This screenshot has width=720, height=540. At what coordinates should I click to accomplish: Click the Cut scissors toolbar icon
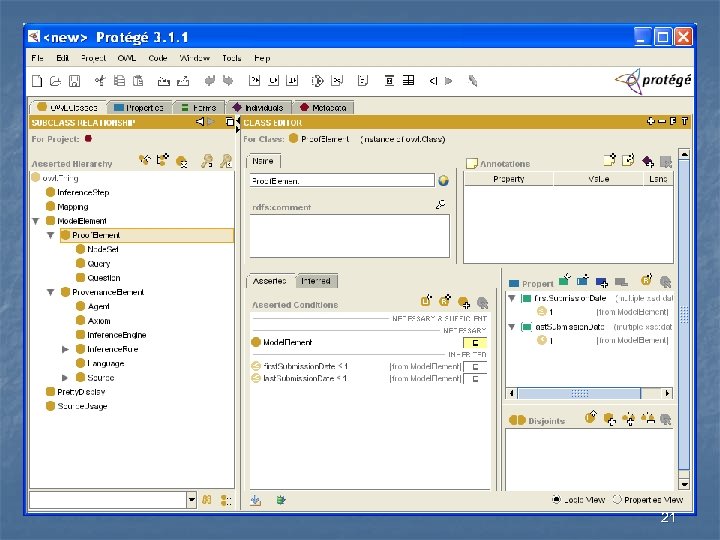[100, 81]
